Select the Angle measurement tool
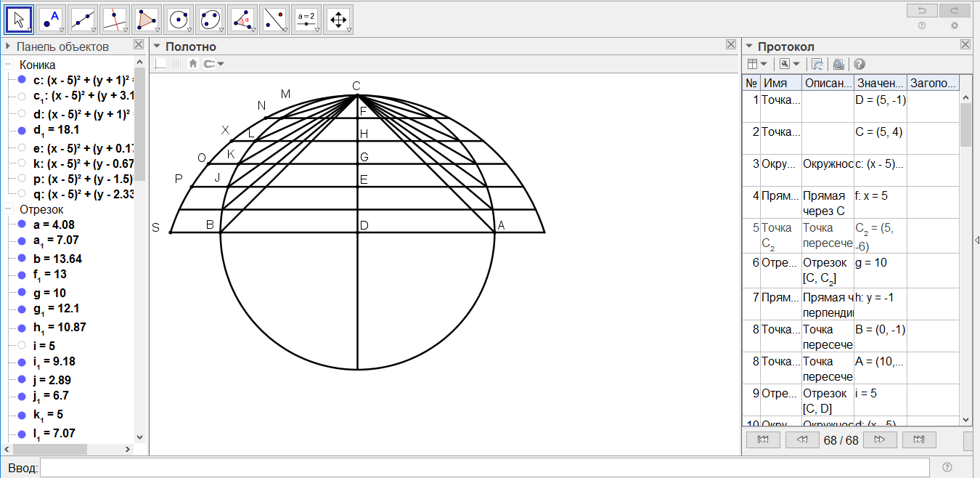This screenshot has width=980, height=478. pyautogui.click(x=242, y=20)
